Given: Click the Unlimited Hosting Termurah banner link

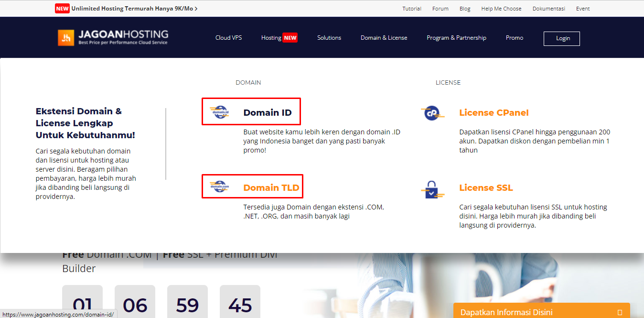Looking at the screenshot, I should pyautogui.click(x=134, y=9).
